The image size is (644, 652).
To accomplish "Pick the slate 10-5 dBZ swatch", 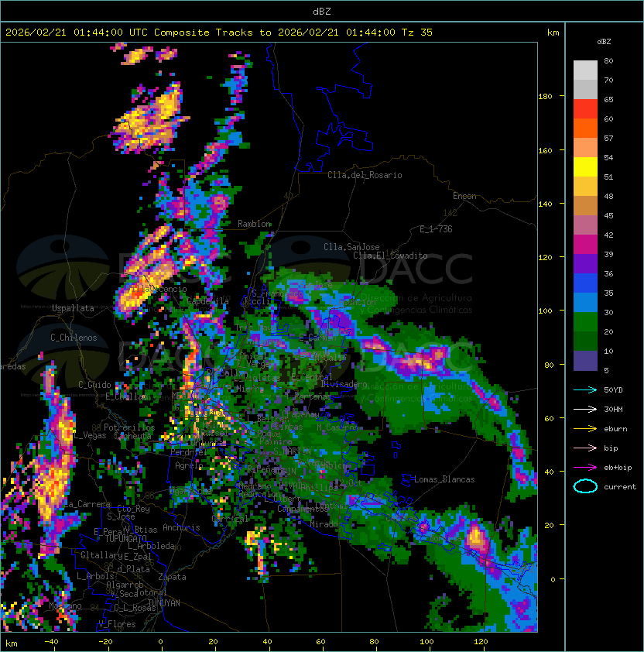I will tap(585, 361).
